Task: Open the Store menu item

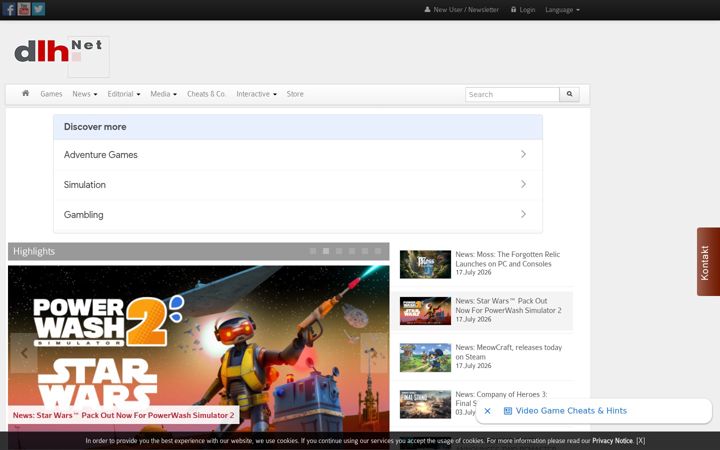Action: (295, 94)
